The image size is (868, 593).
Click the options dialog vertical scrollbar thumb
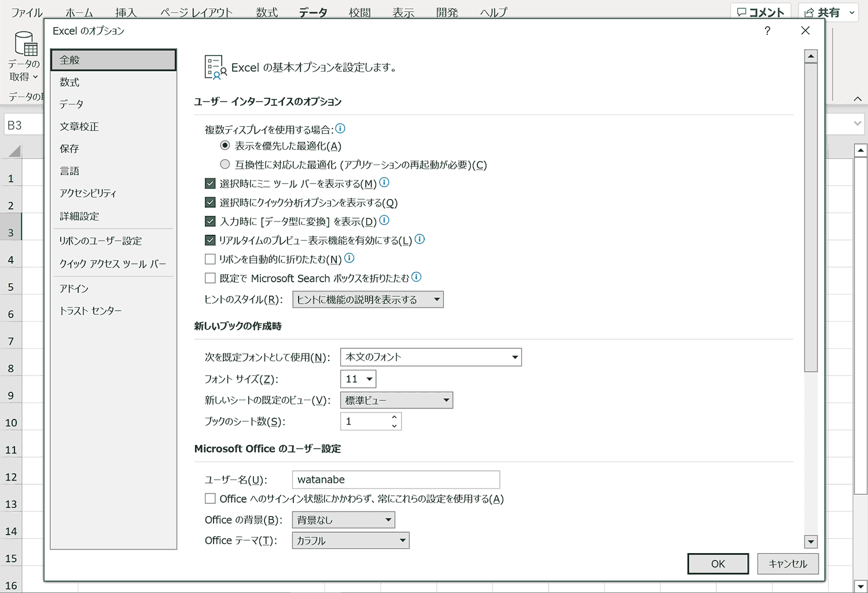(x=811, y=218)
